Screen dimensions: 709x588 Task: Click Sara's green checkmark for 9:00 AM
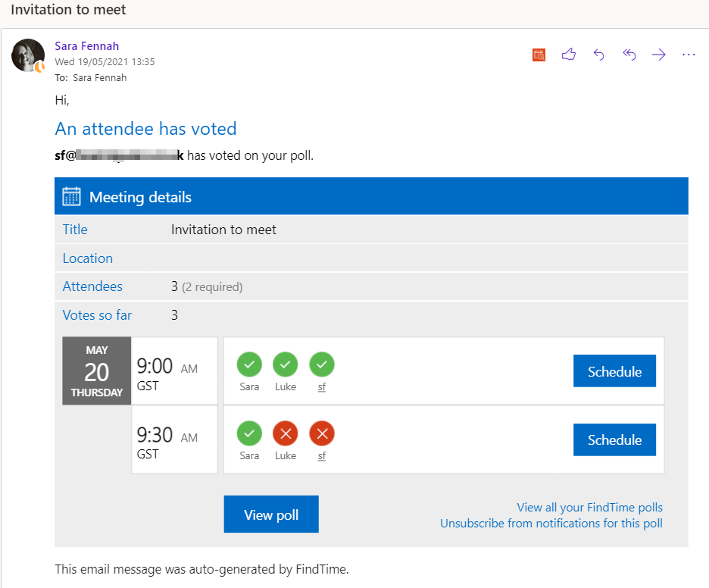tap(249, 364)
